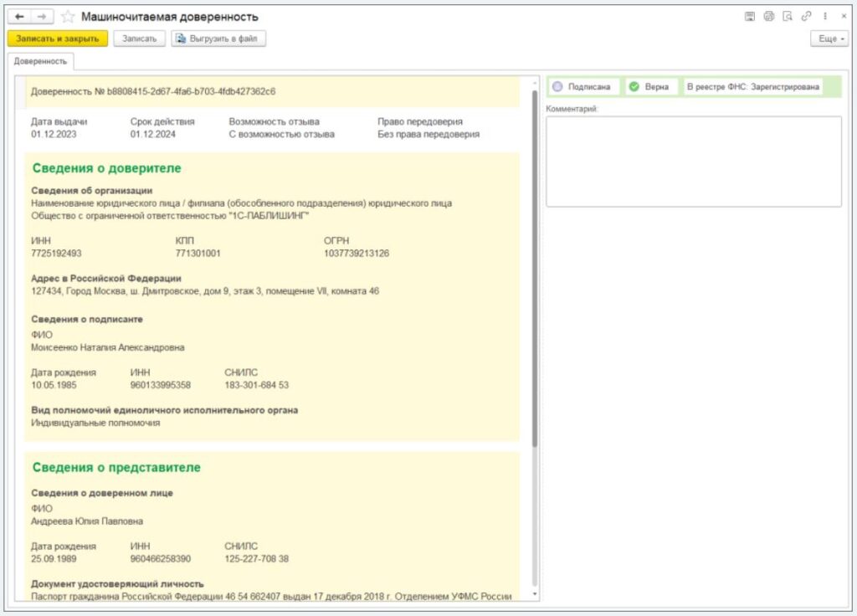The width and height of the screenshot is (857, 616).
Task: Click inside the 'Комментарий' text field
Action: [x=694, y=162]
